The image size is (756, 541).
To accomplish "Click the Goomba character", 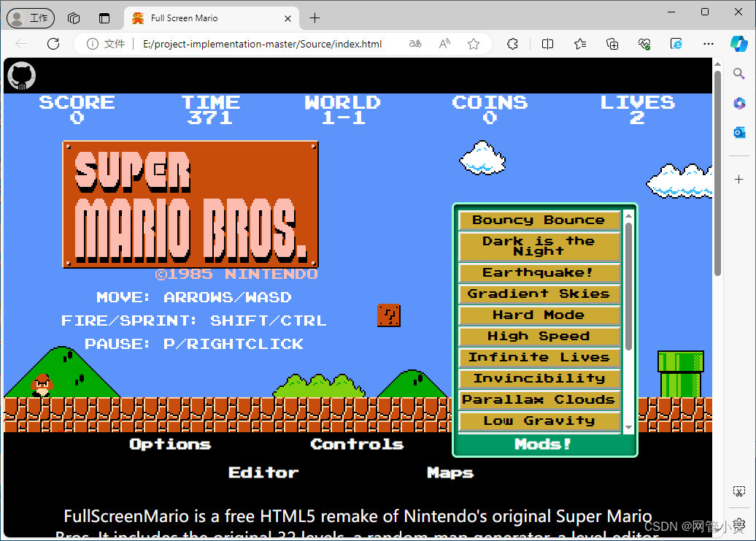I will point(42,385).
